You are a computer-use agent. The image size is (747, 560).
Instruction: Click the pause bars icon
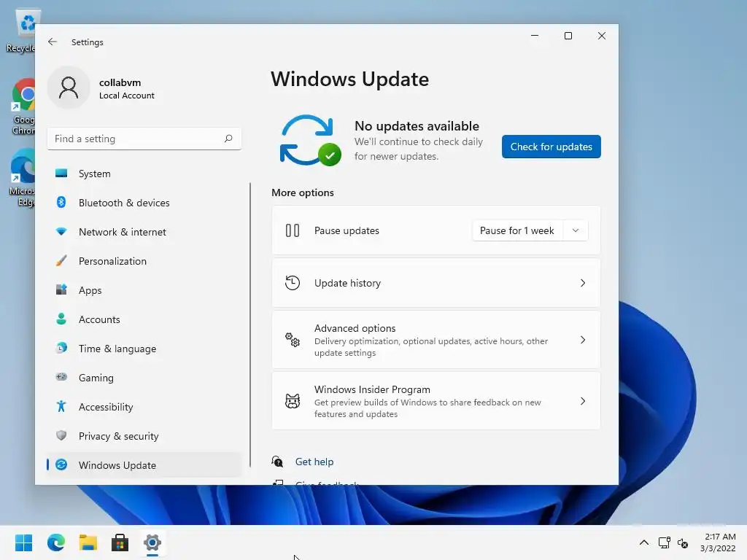coord(293,230)
